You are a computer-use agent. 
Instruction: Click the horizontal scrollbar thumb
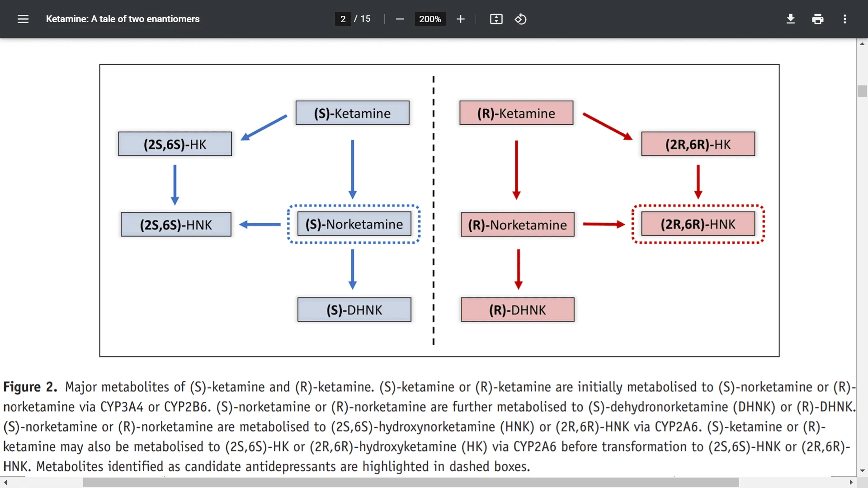[x=411, y=483]
